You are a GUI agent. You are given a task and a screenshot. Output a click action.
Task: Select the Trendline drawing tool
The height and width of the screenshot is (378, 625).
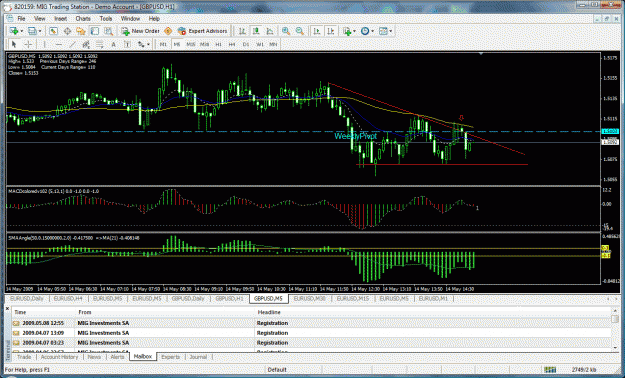click(72, 44)
